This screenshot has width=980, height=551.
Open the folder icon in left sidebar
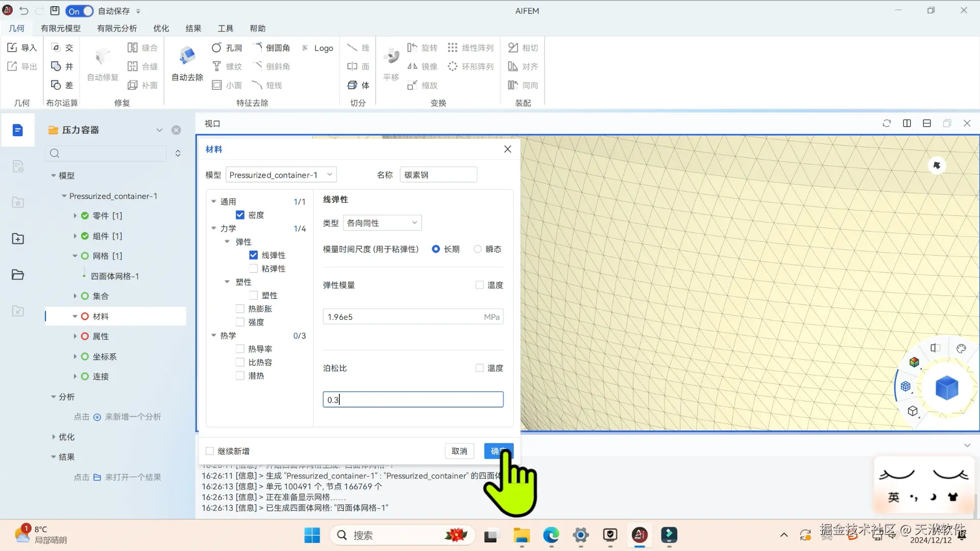click(18, 274)
